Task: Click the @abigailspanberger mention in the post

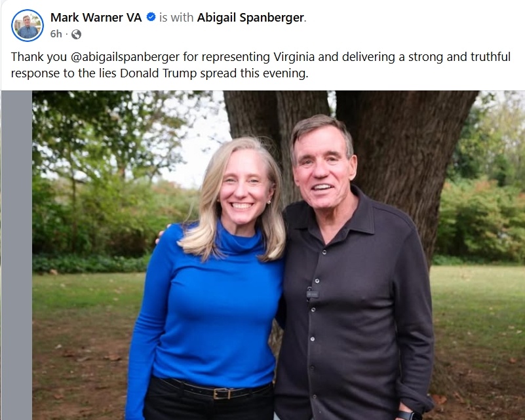Action: click(125, 57)
